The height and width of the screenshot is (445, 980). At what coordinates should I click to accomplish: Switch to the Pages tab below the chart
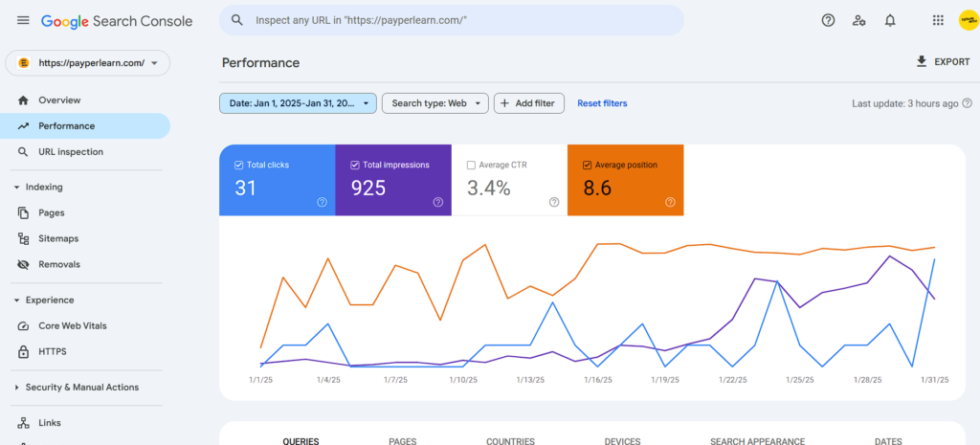click(403, 440)
